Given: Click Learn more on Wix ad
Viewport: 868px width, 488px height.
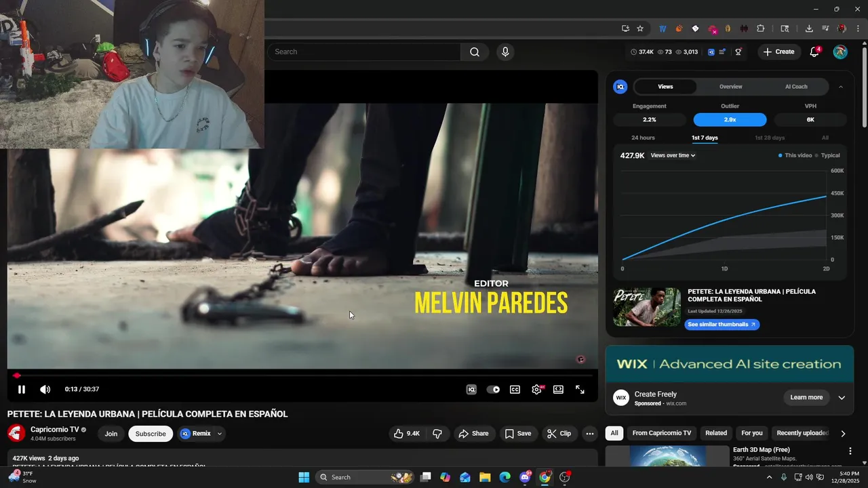Looking at the screenshot, I should [x=806, y=397].
